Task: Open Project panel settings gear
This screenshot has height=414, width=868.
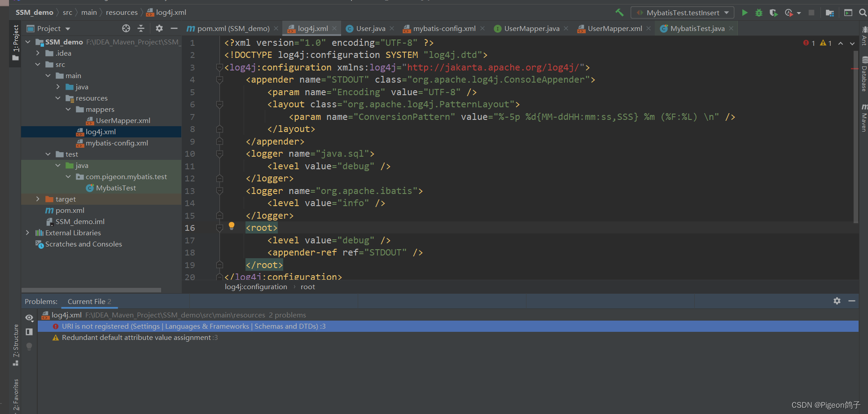Action: [159, 28]
